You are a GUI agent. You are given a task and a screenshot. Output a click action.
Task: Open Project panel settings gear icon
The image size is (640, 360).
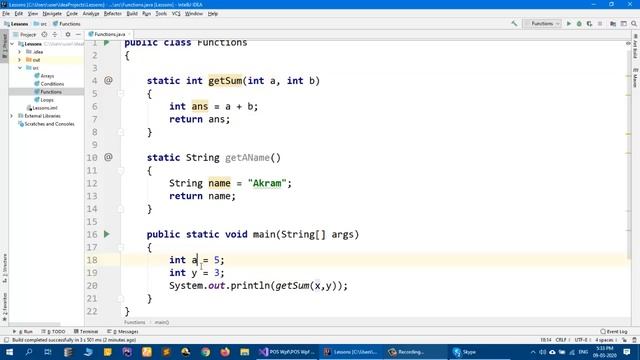[68, 35]
